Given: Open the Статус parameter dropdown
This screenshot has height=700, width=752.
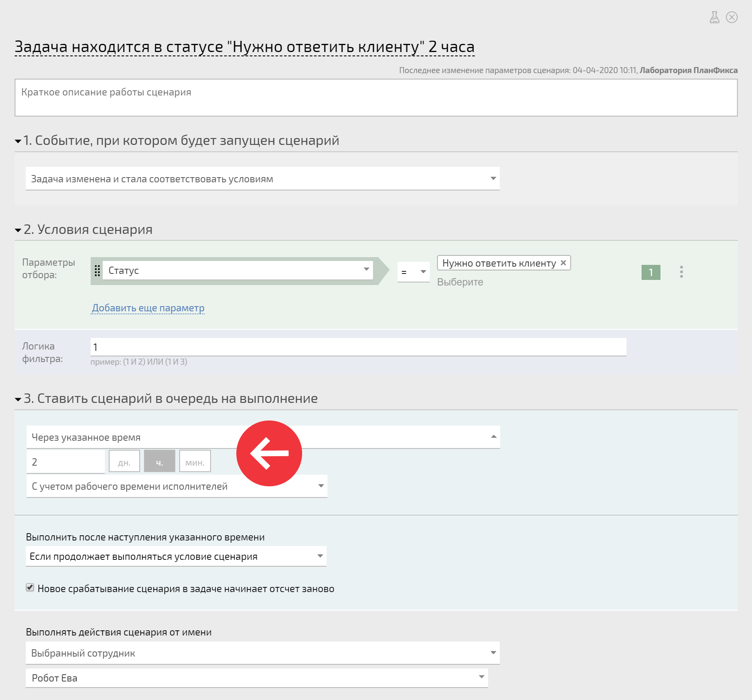Looking at the screenshot, I should [238, 270].
